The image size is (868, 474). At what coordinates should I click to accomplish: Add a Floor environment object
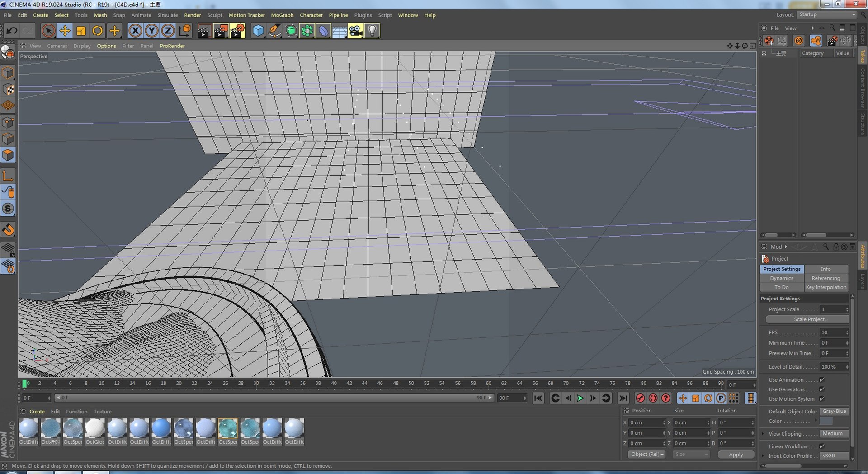340,31
